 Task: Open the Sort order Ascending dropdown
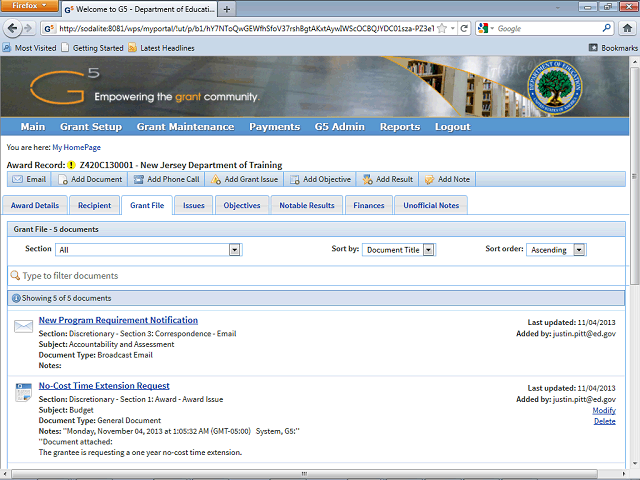coord(556,250)
